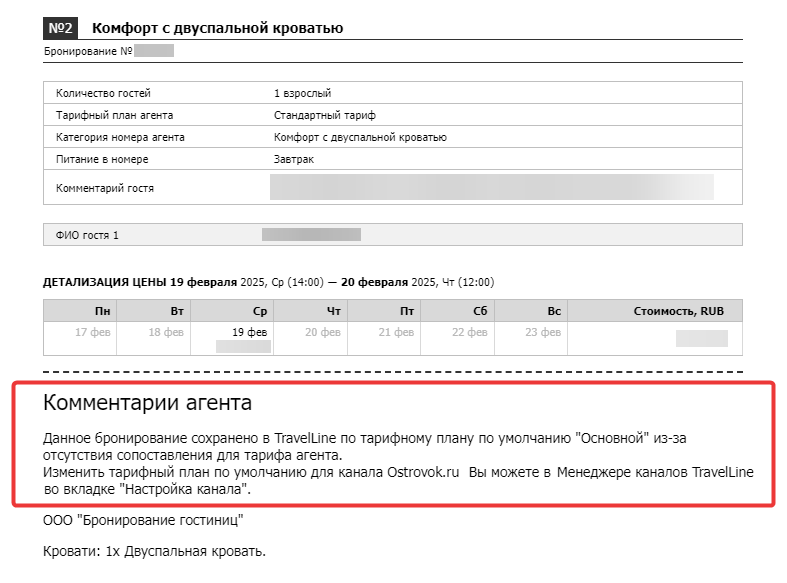This screenshot has width=787, height=583.
Task: Click the "1 взрослый" guest count value
Action: 302,93
